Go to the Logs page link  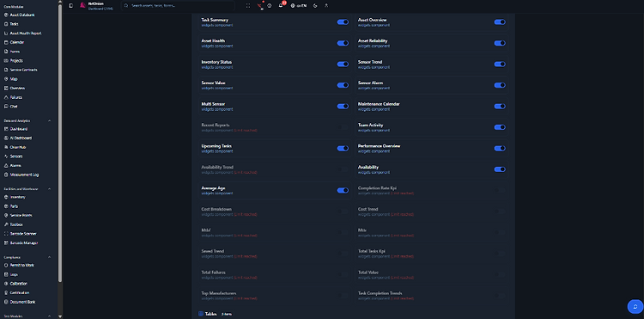tap(14, 274)
